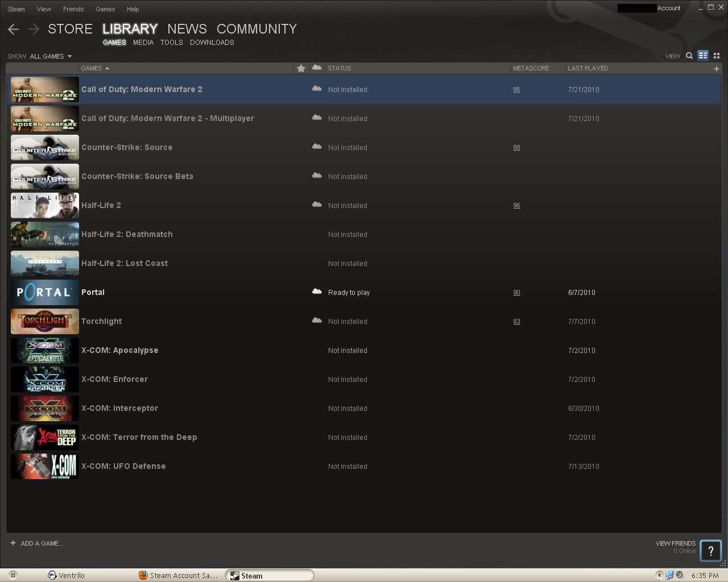Sort by the favorites star column
The image size is (728, 582).
point(301,68)
